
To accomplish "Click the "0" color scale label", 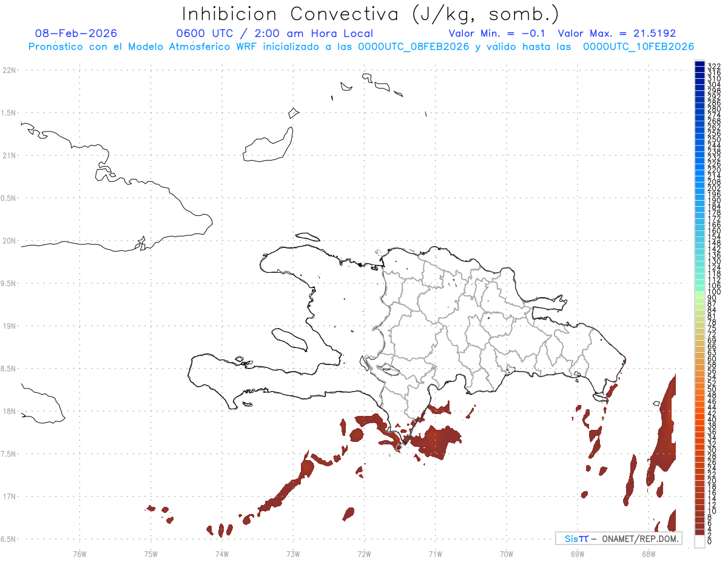I will 709,541.
